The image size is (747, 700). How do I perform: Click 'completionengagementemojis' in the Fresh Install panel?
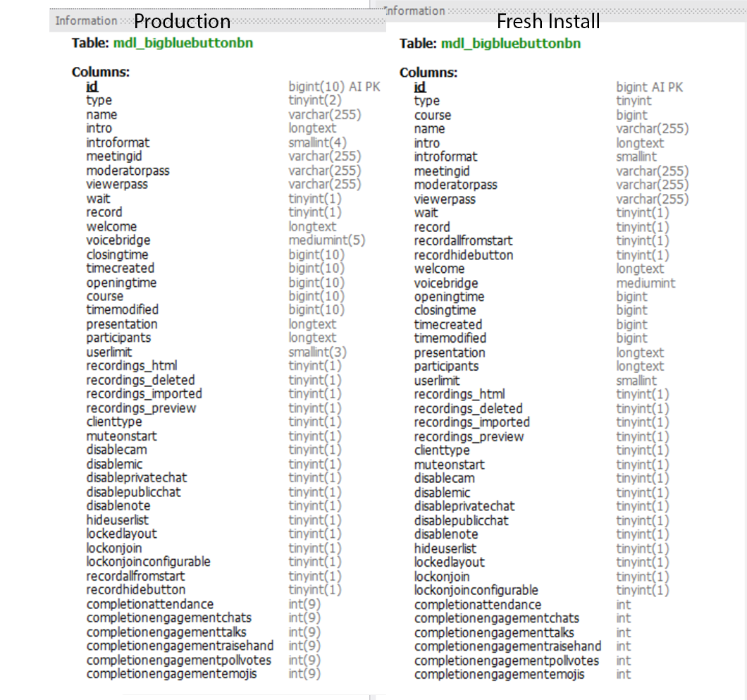click(499, 675)
